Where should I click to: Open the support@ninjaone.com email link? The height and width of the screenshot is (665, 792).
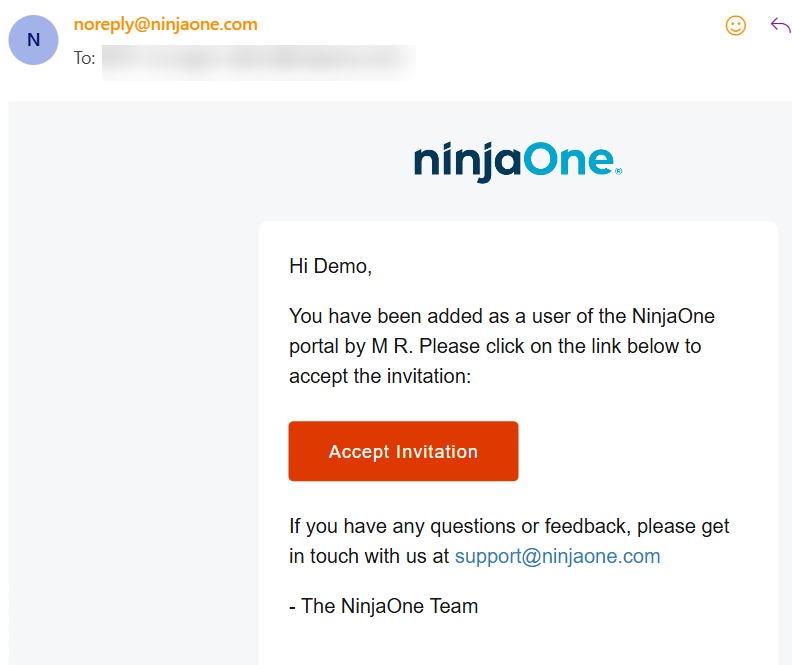tap(557, 556)
